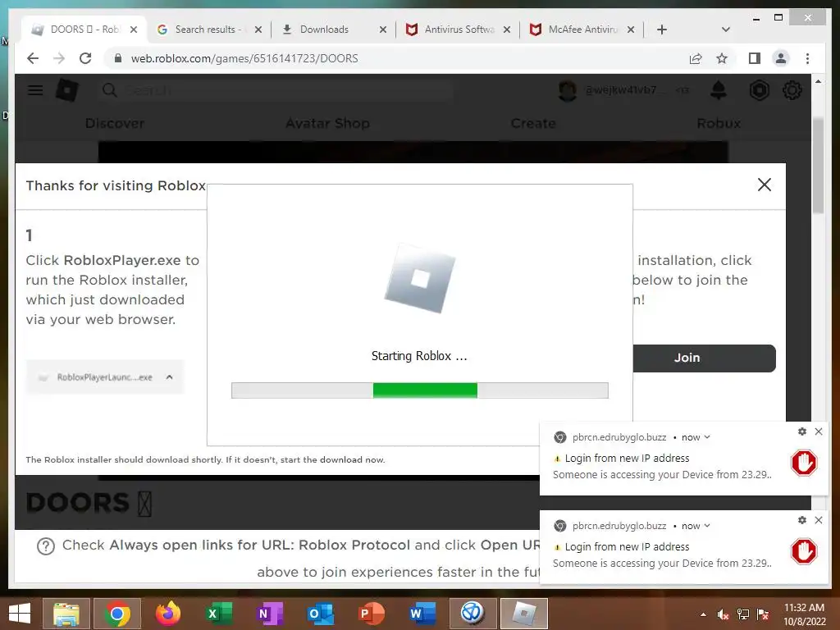Share this page icon in address bar
840x630 pixels.
(696, 58)
